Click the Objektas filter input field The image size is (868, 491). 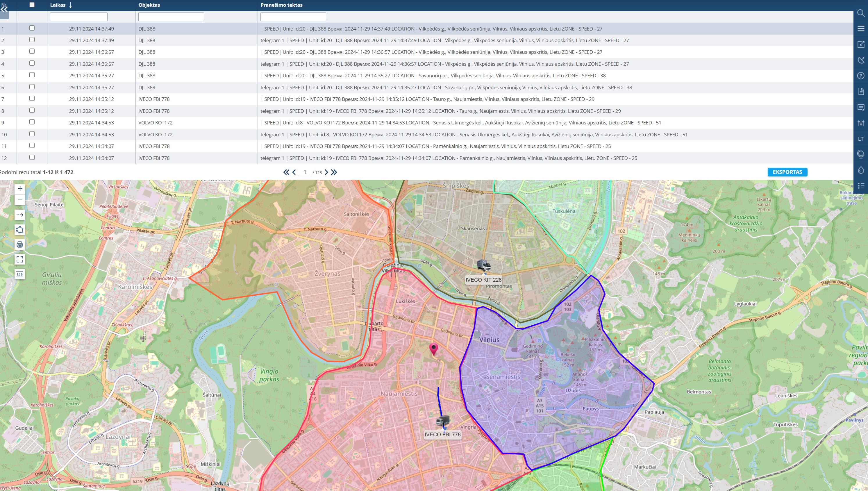(x=171, y=17)
